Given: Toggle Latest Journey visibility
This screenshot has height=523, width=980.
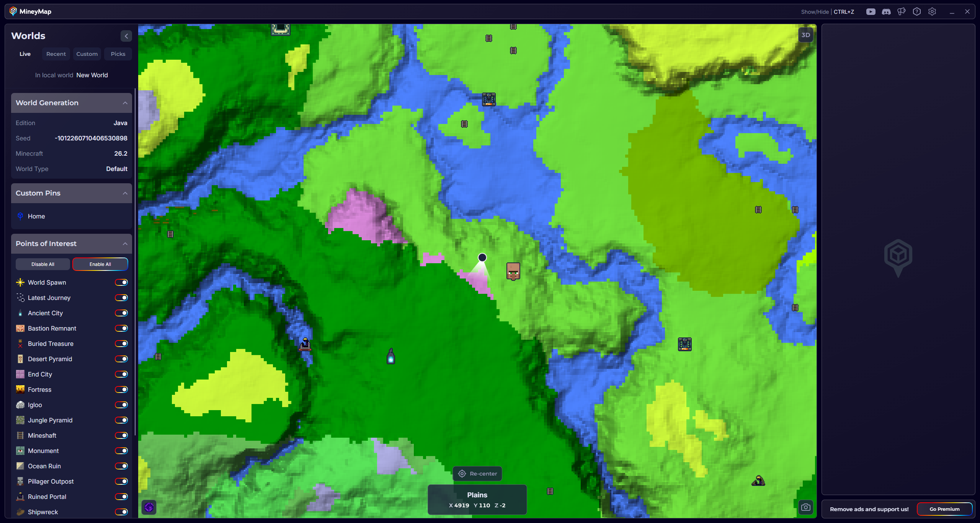Looking at the screenshot, I should coord(121,298).
